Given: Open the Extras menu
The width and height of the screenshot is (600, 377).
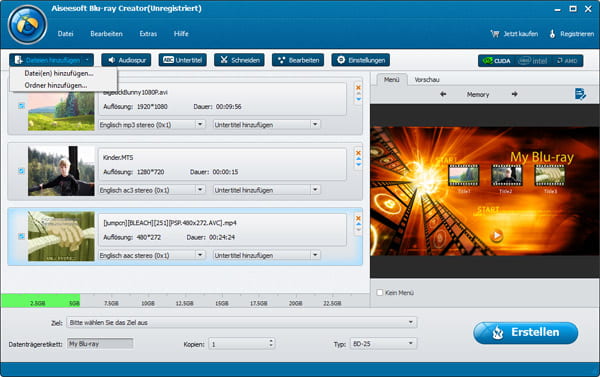Looking at the screenshot, I should (x=148, y=34).
